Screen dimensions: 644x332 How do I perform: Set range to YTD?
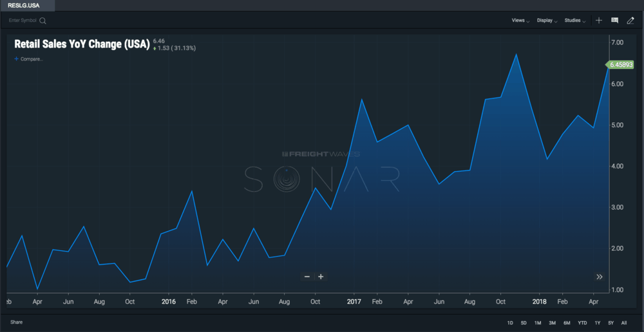click(x=582, y=323)
